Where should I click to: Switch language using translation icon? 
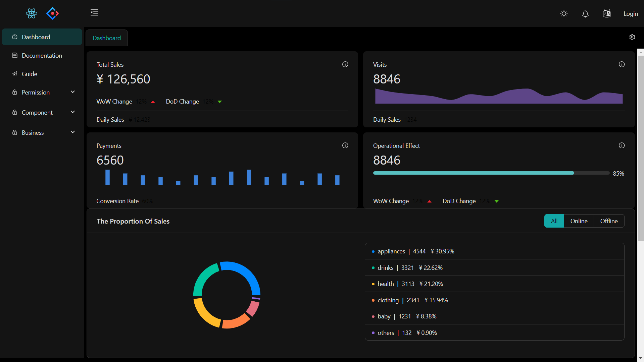tap(607, 13)
